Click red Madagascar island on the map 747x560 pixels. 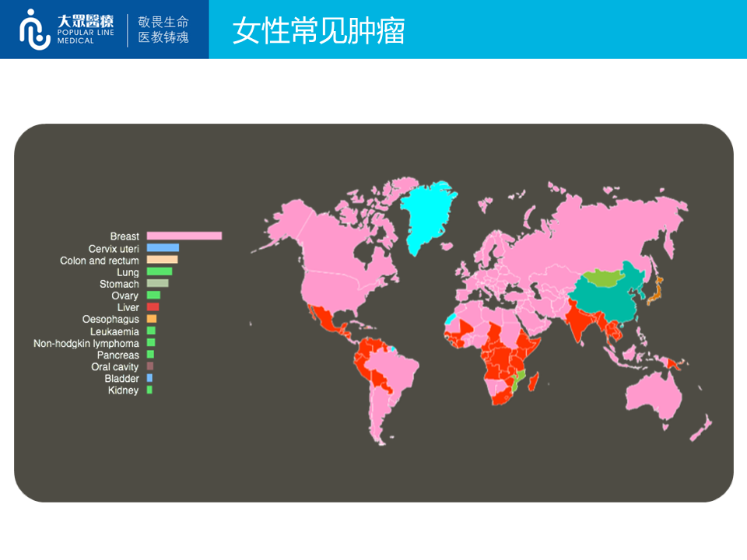(x=534, y=383)
